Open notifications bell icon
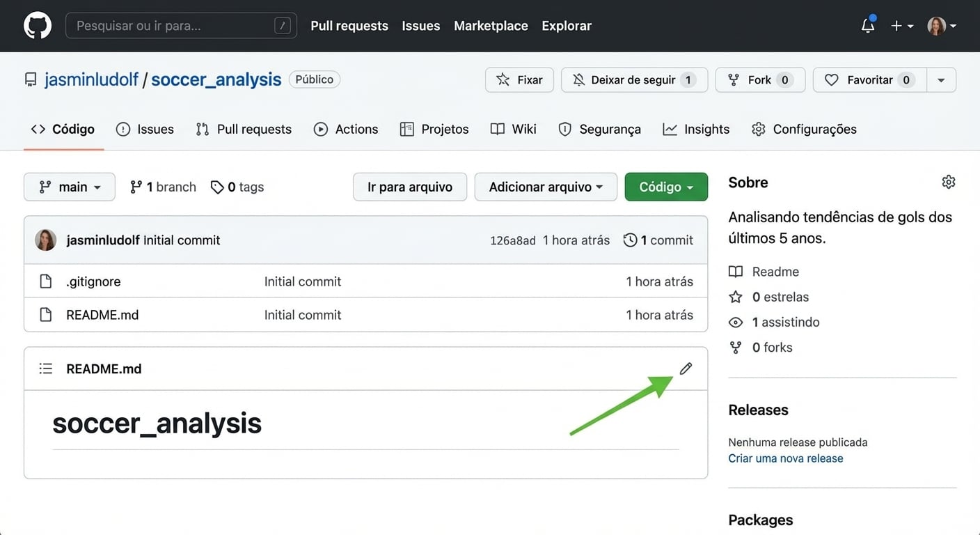This screenshot has height=535, width=980. pyautogui.click(x=868, y=26)
